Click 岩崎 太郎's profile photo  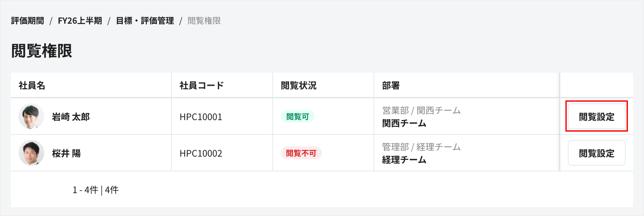pyautogui.click(x=31, y=117)
